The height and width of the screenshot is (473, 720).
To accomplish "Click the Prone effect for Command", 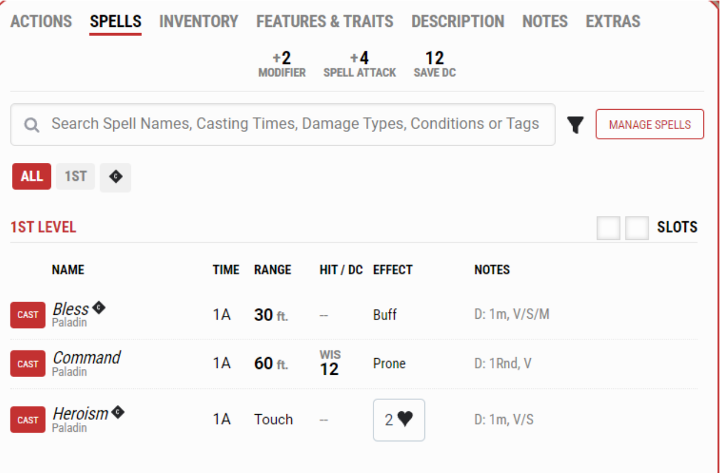I will click(389, 364).
